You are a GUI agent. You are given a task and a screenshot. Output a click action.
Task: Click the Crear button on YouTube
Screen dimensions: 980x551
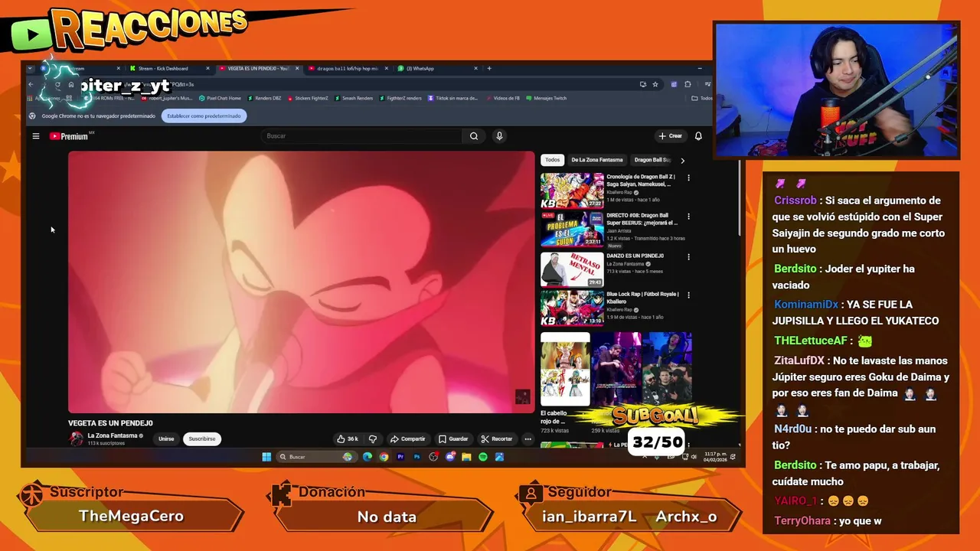point(671,136)
